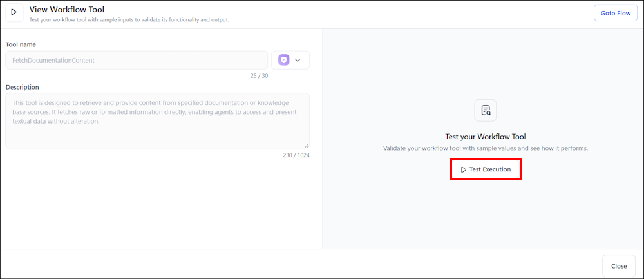644x279 pixels.
Task: Grab the Description textarea resize handle
Action: point(307,146)
